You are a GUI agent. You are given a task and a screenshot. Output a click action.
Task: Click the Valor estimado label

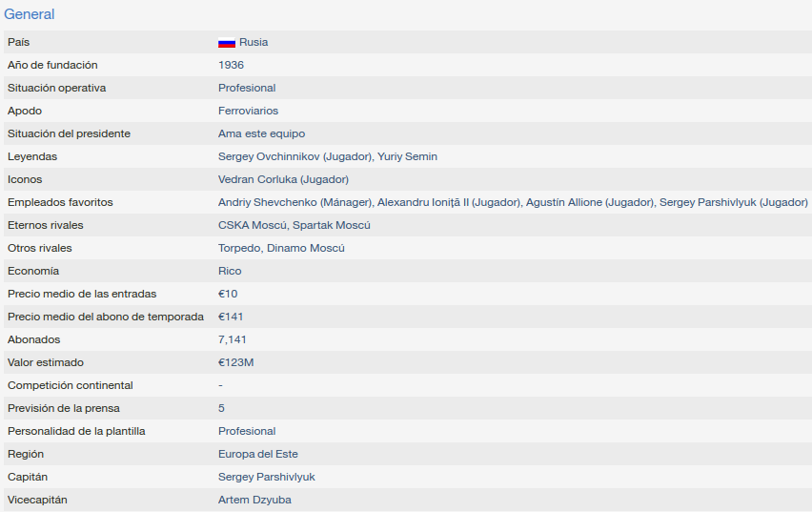tap(46, 362)
